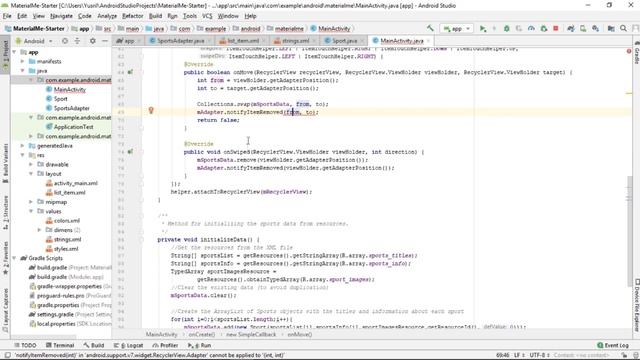Open Project panel settings gear
640x360 pixels.
(x=93, y=41)
